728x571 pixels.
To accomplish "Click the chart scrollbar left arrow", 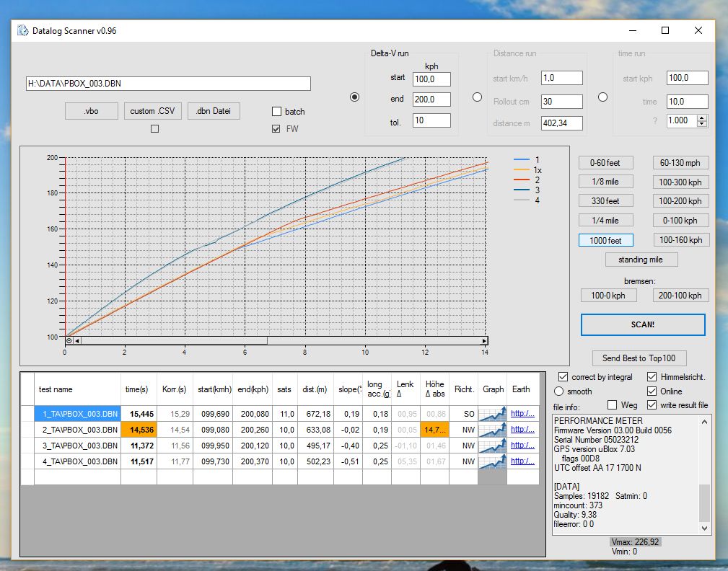I will [78, 340].
